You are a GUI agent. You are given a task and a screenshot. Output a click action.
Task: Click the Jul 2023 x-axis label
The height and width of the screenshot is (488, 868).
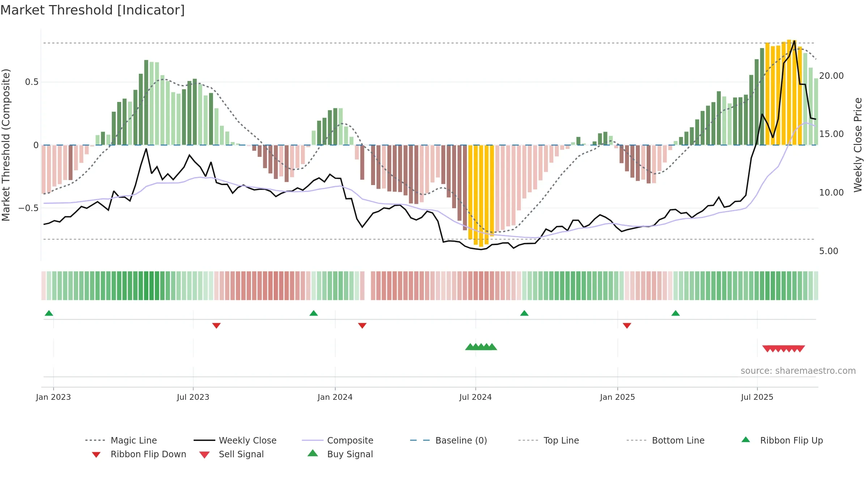pyautogui.click(x=193, y=397)
